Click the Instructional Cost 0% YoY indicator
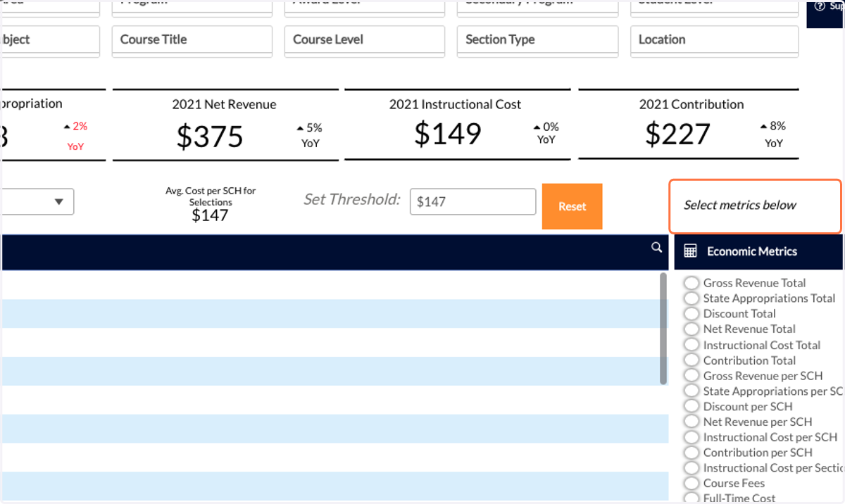 546,133
